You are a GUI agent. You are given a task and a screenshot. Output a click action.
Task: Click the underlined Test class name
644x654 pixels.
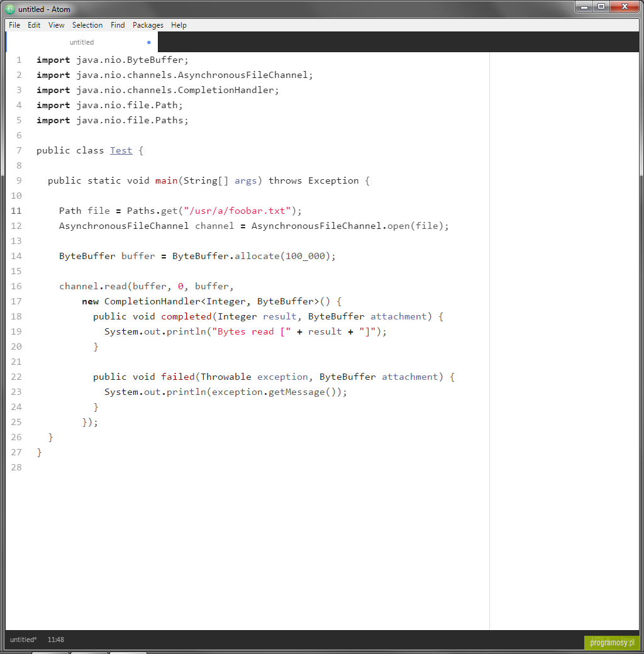(x=121, y=150)
